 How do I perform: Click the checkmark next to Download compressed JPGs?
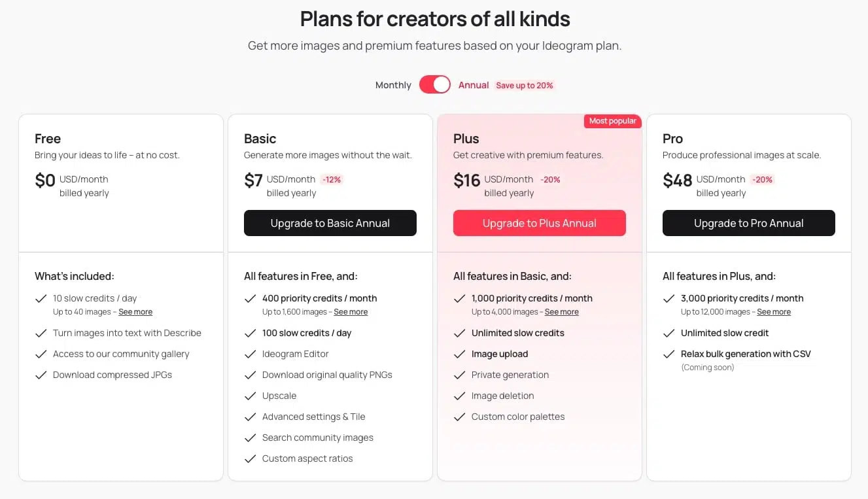pyautogui.click(x=41, y=375)
